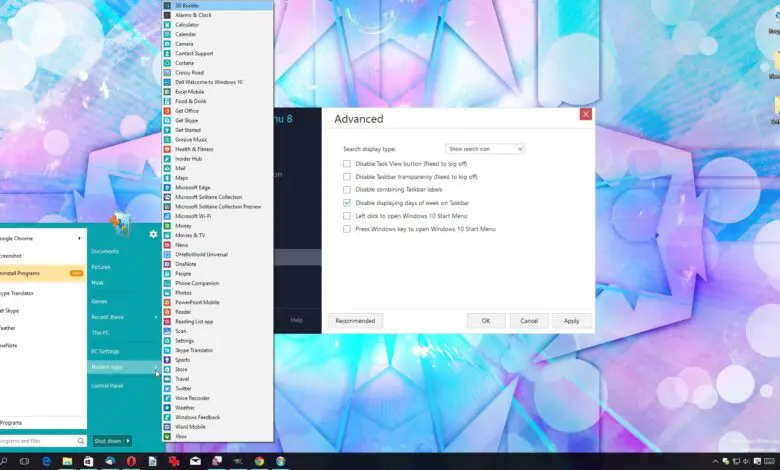Uncheck Disable displaying days of week on Taskbar
This screenshot has height=470, width=780.
tap(347, 203)
